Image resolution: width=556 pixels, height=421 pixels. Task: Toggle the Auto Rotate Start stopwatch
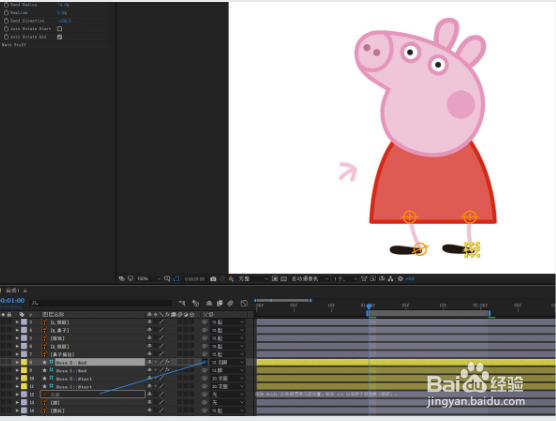[6, 29]
